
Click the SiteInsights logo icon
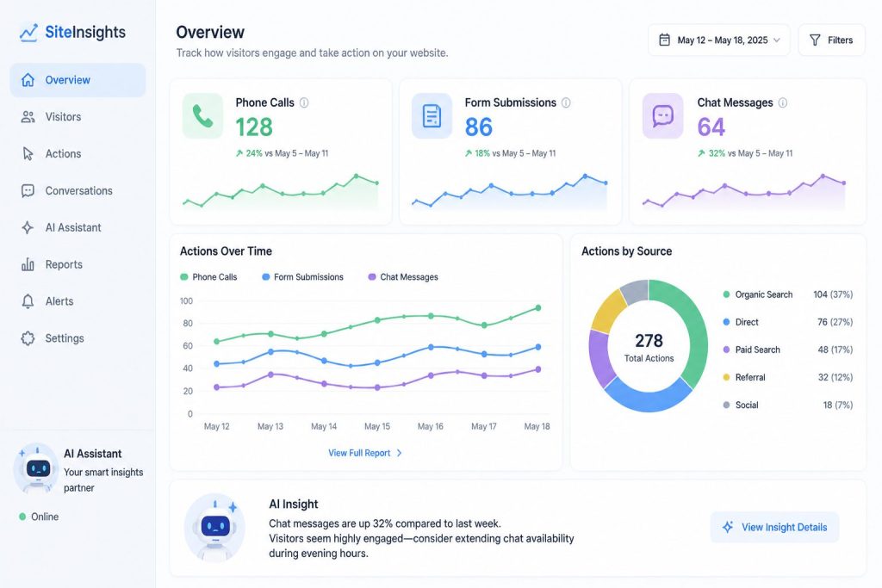click(28, 33)
